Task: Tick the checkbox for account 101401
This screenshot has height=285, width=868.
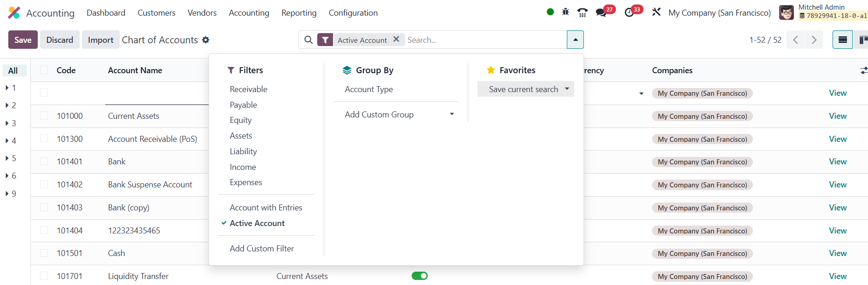Action: tap(44, 162)
